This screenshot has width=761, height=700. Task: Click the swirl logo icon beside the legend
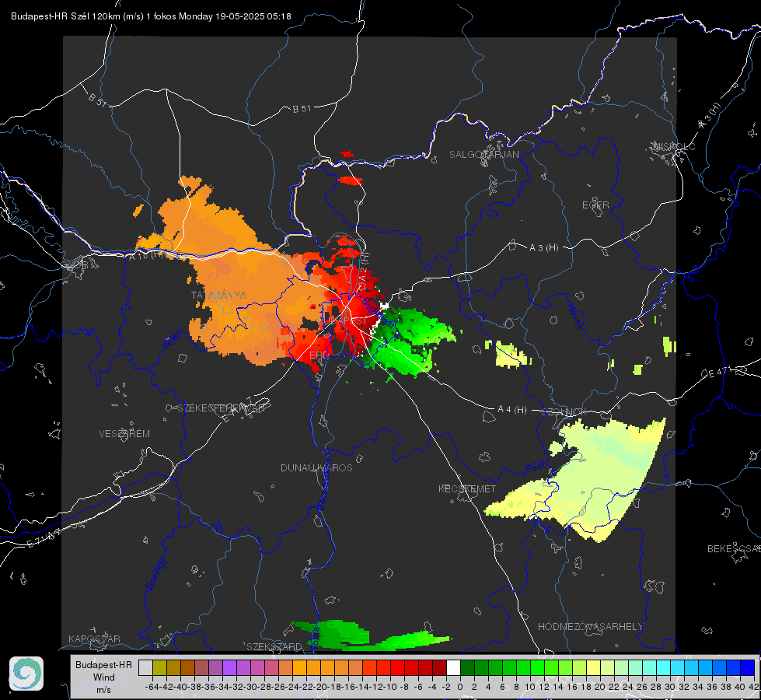26,674
